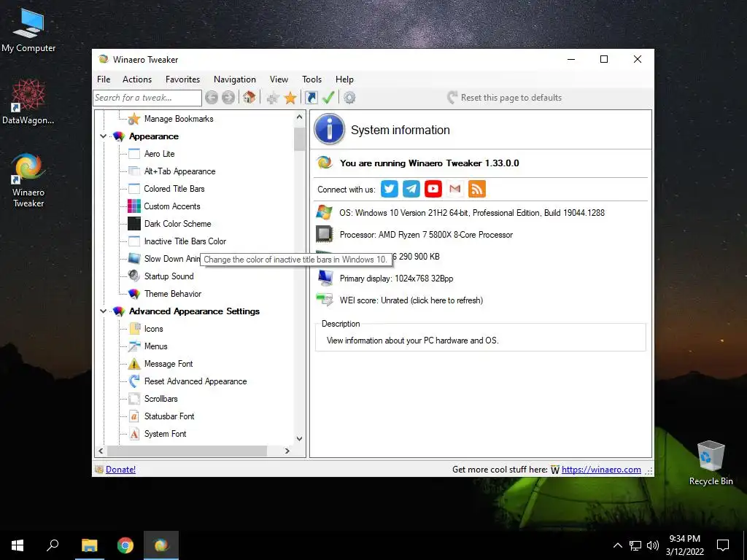
Task: Go to the Home page icon
Action: [x=249, y=98]
